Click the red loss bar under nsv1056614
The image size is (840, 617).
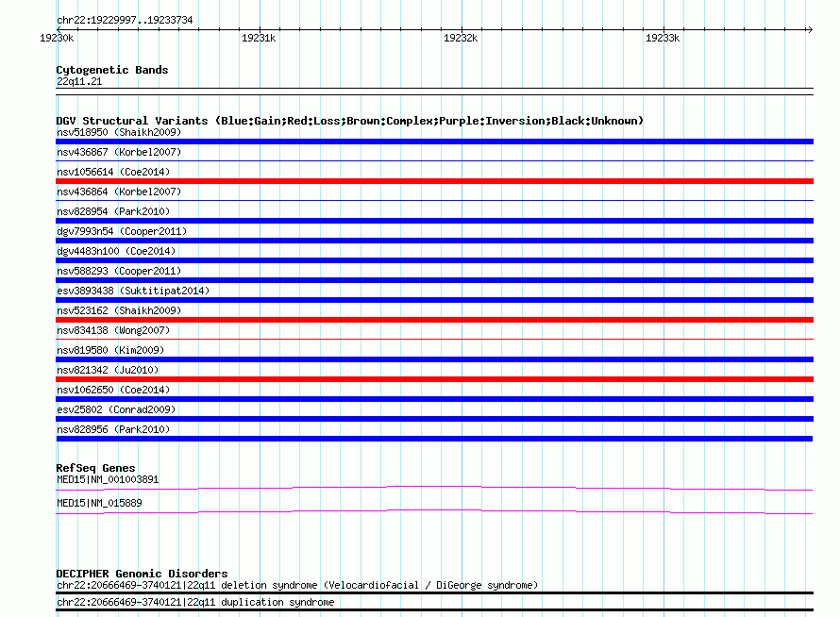(x=434, y=181)
